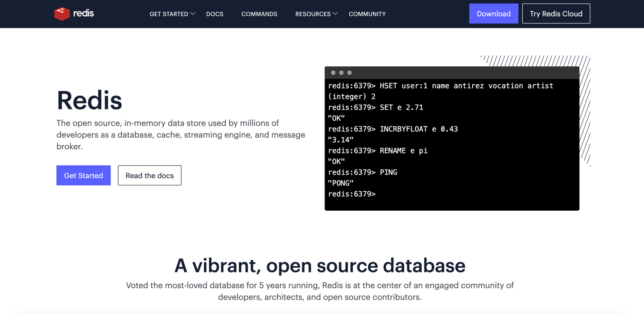The width and height of the screenshot is (644, 314).
Task: Click the '(integer) 2' output line
Action: tap(352, 97)
